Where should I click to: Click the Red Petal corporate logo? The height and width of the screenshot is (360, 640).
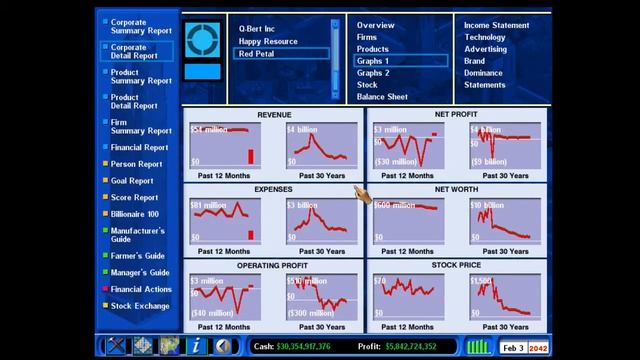[203, 40]
